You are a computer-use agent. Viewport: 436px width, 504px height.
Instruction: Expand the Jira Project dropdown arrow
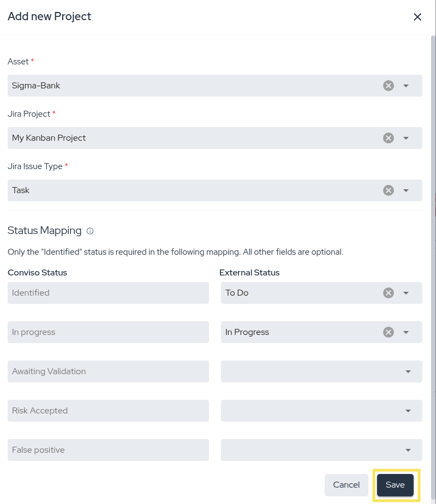[406, 138]
